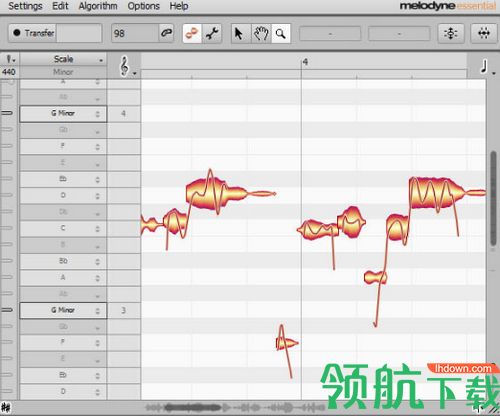Open the tuning fork dropdown
Image resolution: width=500 pixels, height=416 pixels.
point(10,59)
